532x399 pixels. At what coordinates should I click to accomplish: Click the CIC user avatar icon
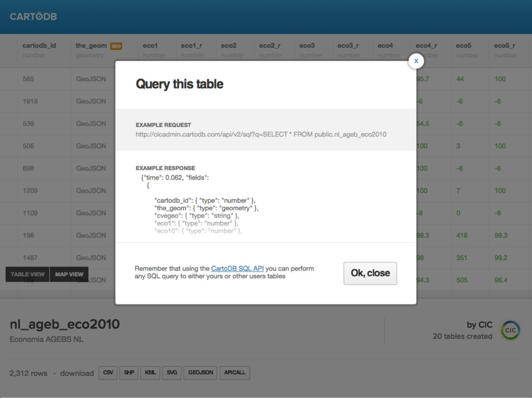coord(510,330)
